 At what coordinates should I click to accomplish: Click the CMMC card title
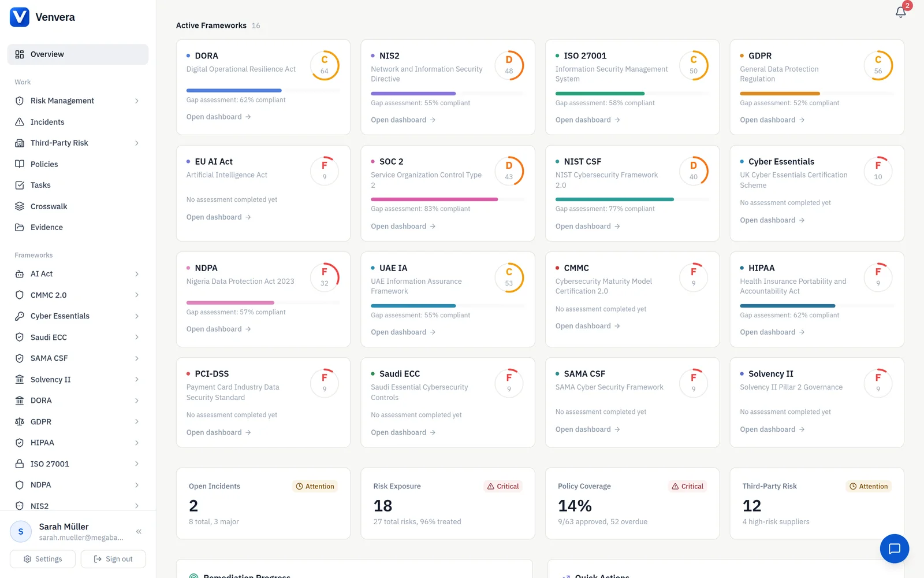(x=576, y=268)
